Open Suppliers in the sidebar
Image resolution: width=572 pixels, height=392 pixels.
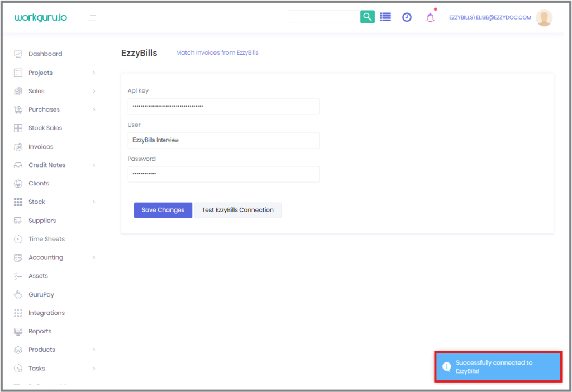[x=42, y=221]
